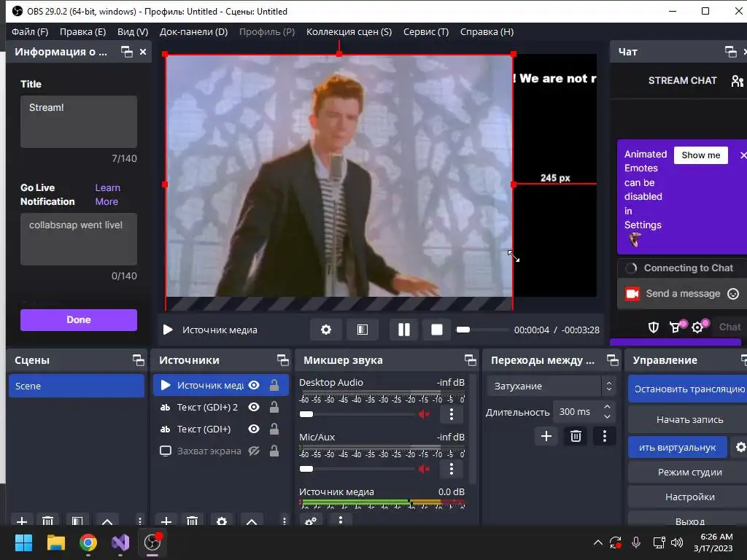Undock the Scenes panel

138,360
